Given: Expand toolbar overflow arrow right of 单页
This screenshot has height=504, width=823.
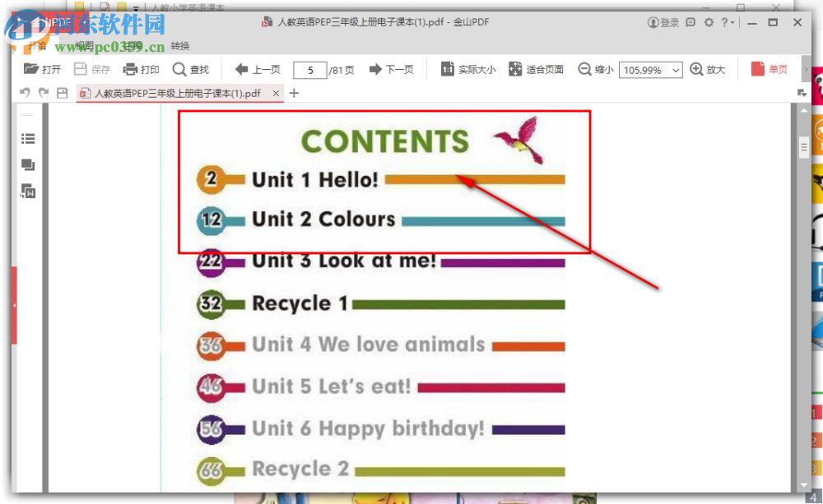Looking at the screenshot, I should [x=807, y=69].
